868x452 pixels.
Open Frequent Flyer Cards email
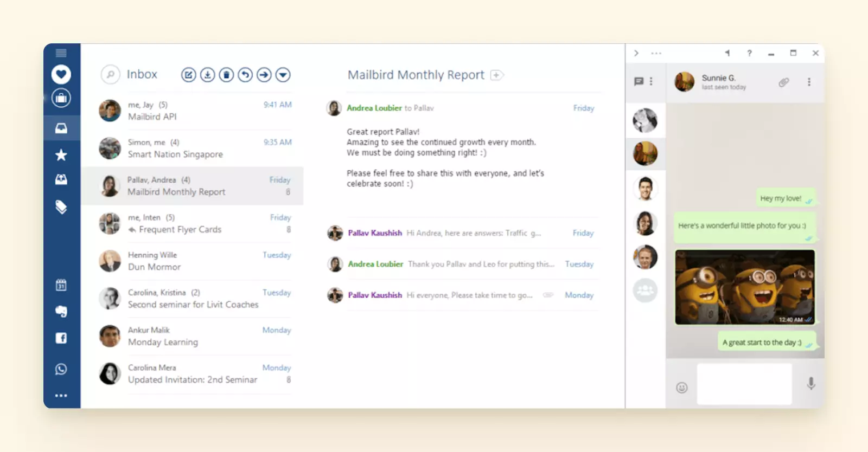coord(193,223)
